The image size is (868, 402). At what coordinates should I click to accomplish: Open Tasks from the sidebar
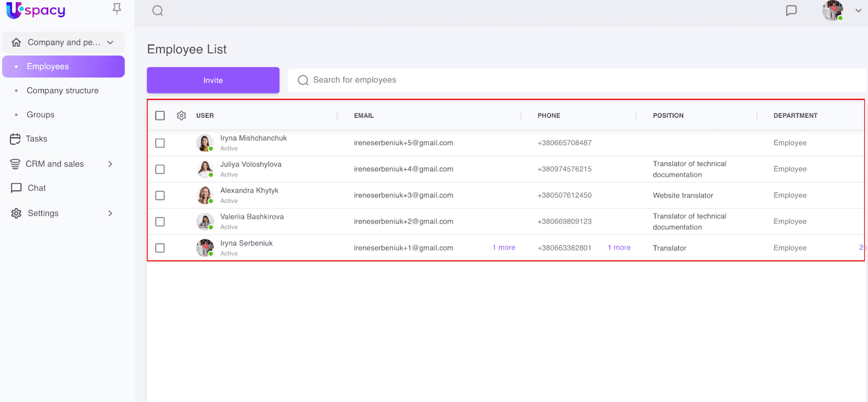[36, 139]
